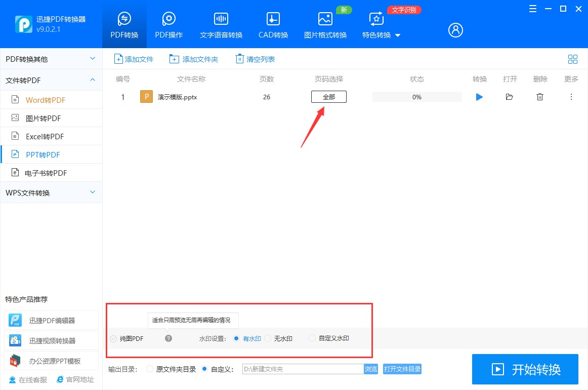The height and width of the screenshot is (390, 588).
Task: Click the output path input field
Action: (x=303, y=369)
